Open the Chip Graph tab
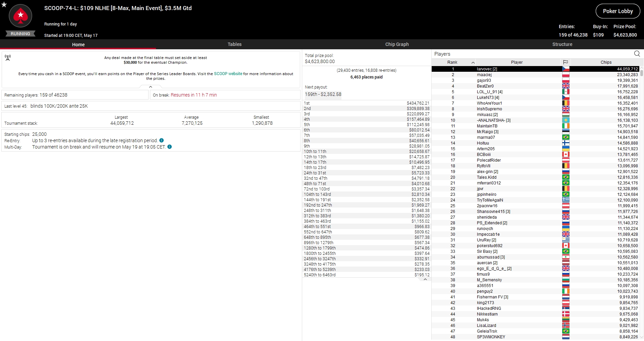Screen dimensions: 644x341 (397, 44)
